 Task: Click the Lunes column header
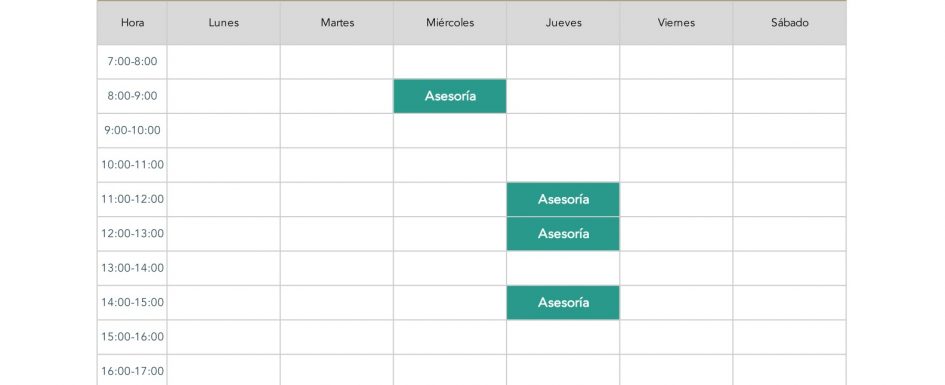[x=224, y=23]
